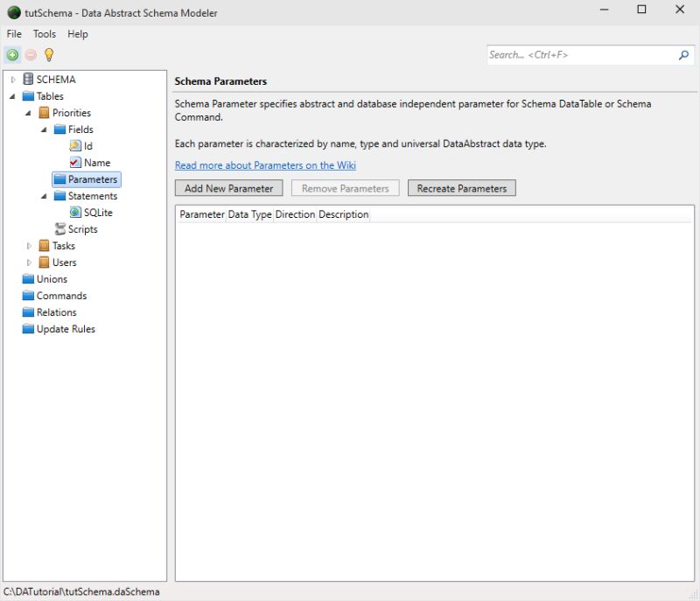Open the Help menu
Image resolution: width=700 pixels, height=601 pixels.
pos(78,34)
